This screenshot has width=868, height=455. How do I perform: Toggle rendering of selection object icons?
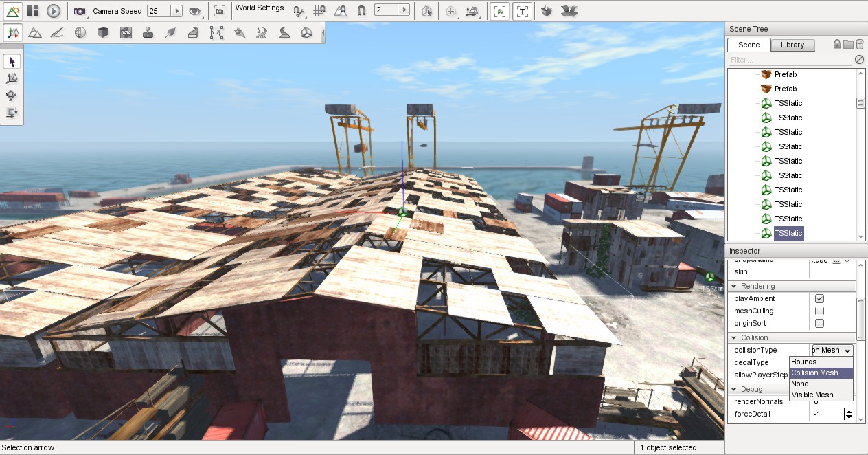pyautogui.click(x=500, y=11)
